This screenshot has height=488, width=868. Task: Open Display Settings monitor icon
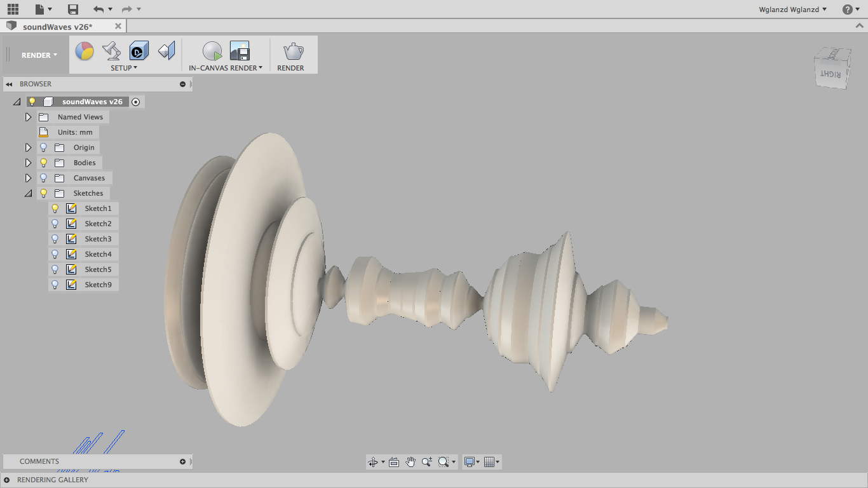(469, 462)
